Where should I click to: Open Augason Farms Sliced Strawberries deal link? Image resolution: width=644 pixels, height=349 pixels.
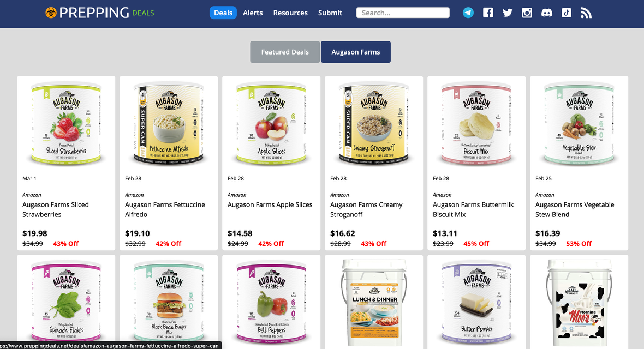tap(56, 209)
